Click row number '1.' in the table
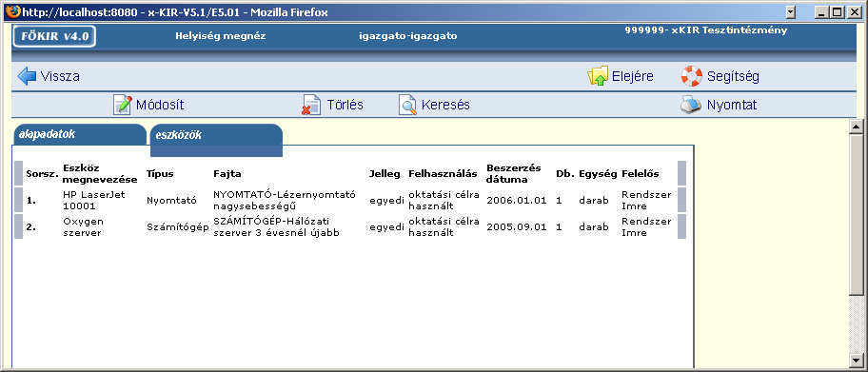Image resolution: width=868 pixels, height=372 pixels. (x=31, y=201)
